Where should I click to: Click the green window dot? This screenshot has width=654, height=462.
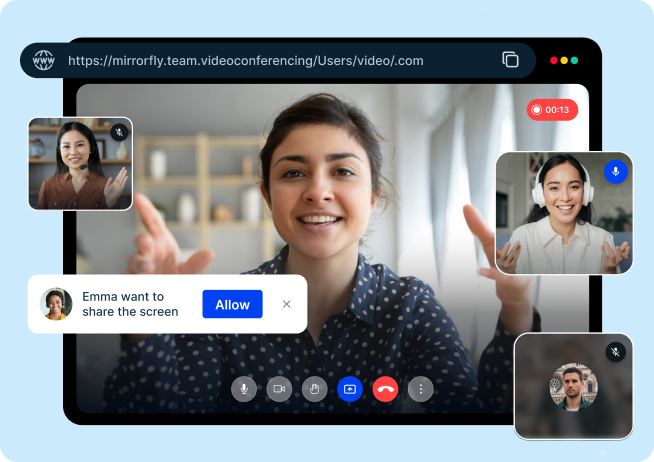pos(574,60)
